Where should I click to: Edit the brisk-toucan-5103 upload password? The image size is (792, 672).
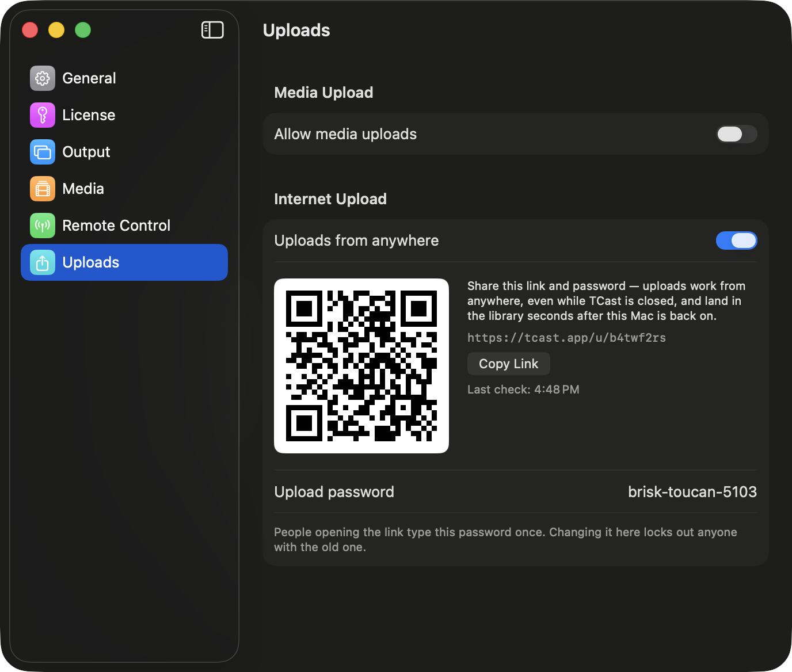pyautogui.click(x=692, y=492)
